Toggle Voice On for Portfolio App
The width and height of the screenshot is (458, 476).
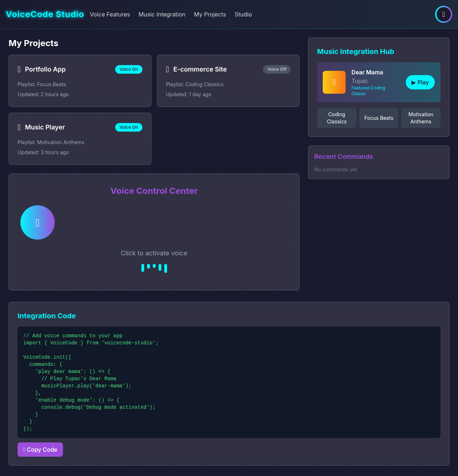pyautogui.click(x=128, y=69)
